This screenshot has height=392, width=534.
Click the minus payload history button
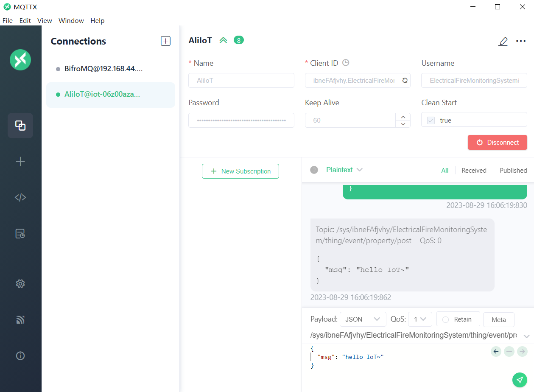pos(509,351)
